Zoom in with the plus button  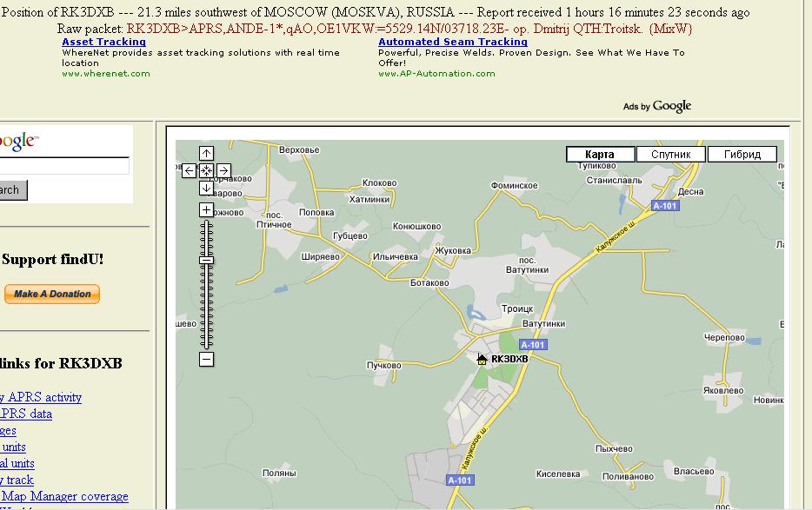pos(206,209)
